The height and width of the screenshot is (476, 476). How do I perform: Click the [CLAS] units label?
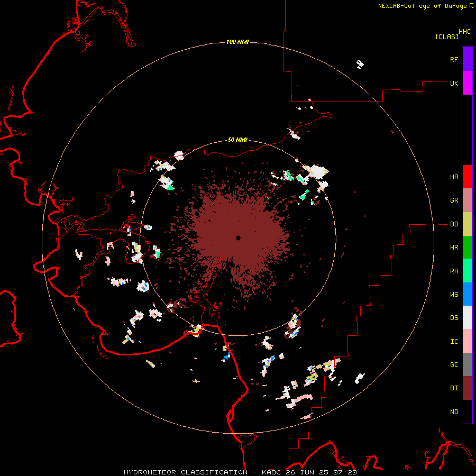447,36
